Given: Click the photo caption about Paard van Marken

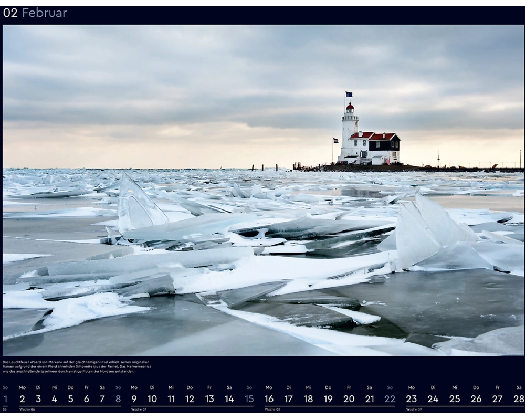Looking at the screenshot, I should coord(76,366).
